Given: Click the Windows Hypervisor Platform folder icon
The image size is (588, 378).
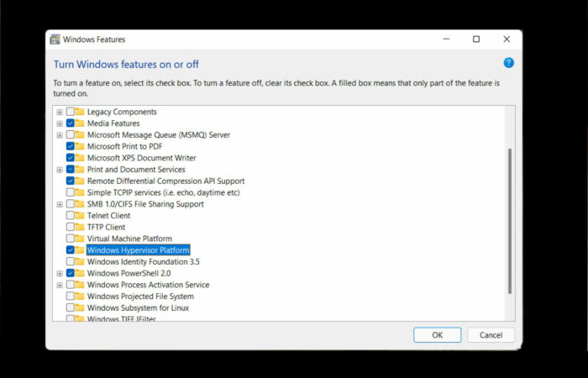Looking at the screenshot, I should [x=80, y=250].
